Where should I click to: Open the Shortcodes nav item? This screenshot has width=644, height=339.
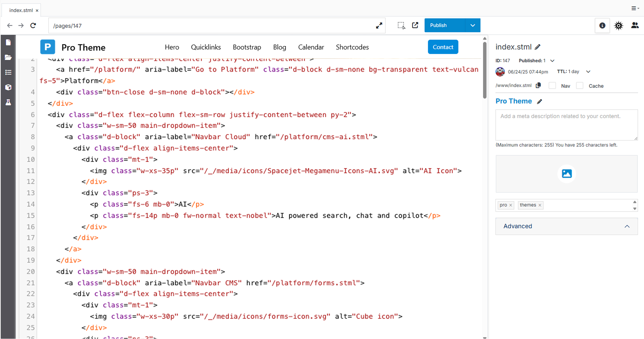pyautogui.click(x=352, y=47)
